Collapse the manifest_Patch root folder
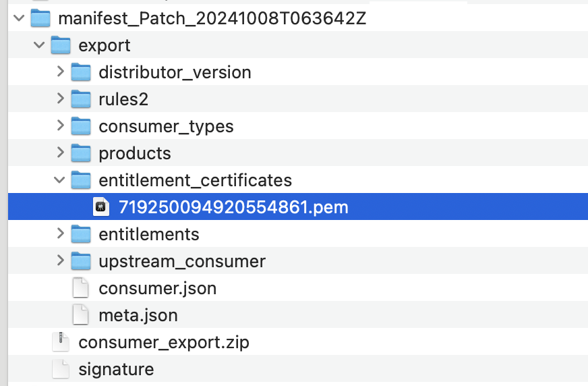Screen dimensions: 588x386 pos(19,18)
